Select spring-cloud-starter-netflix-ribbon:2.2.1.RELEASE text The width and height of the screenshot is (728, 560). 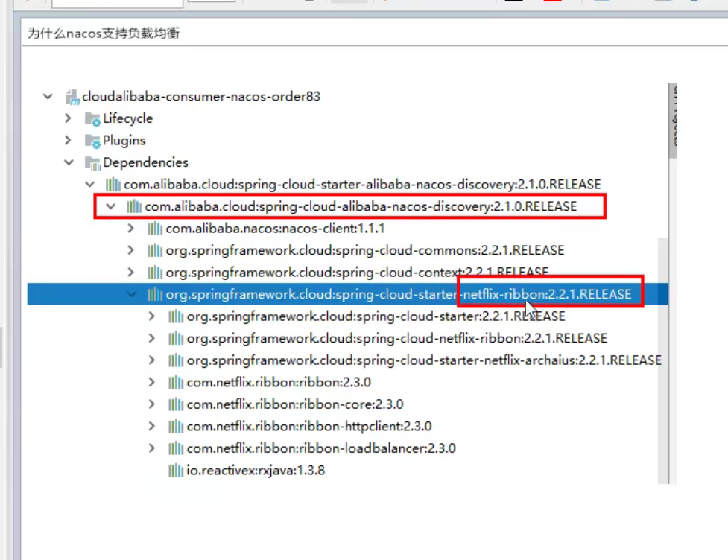[399, 295]
